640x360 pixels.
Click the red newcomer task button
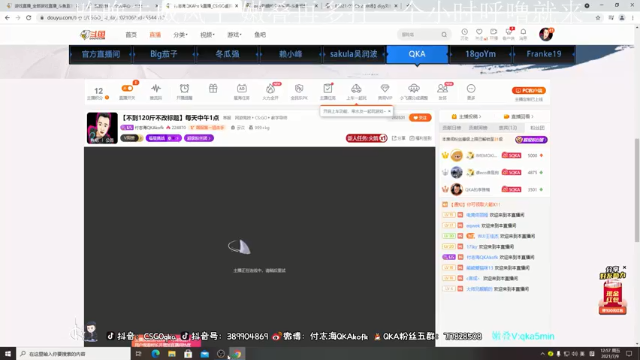366,138
